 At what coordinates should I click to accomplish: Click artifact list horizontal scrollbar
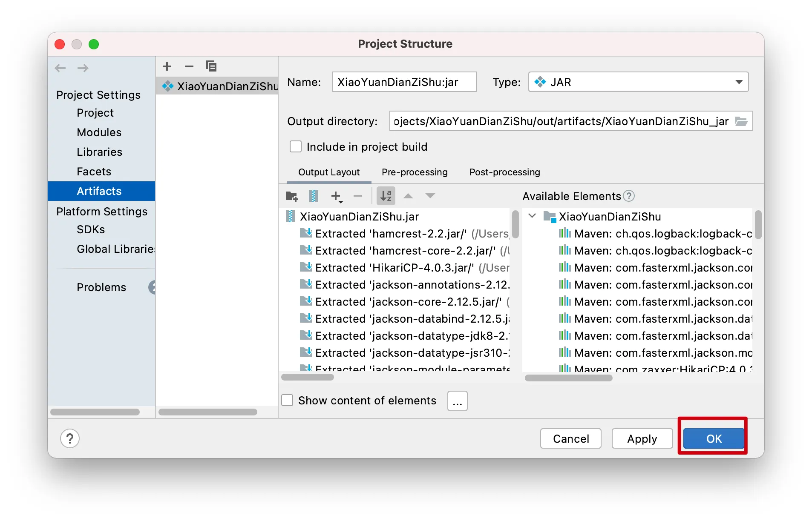pos(208,412)
